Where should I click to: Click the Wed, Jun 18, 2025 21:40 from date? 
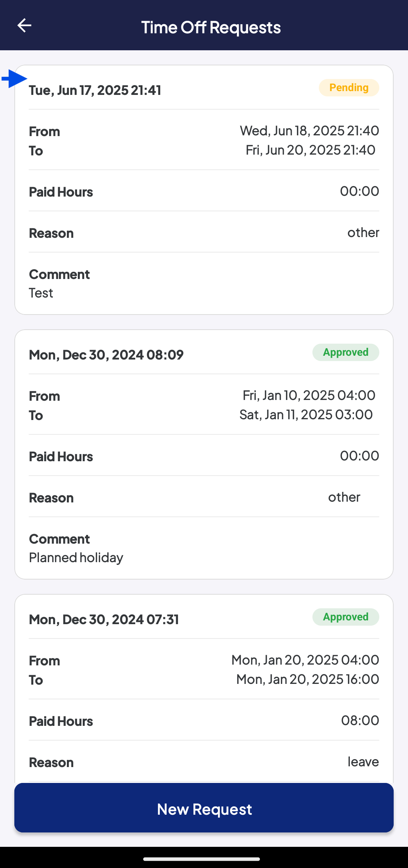[309, 131]
